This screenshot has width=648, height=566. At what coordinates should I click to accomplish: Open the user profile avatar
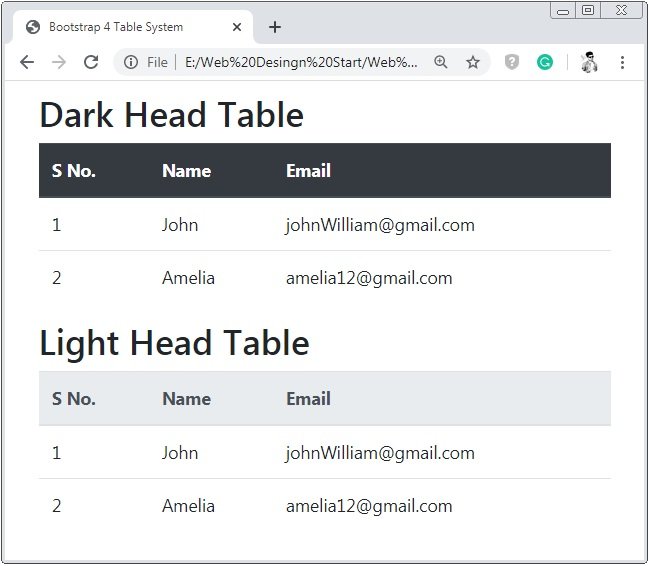click(589, 62)
